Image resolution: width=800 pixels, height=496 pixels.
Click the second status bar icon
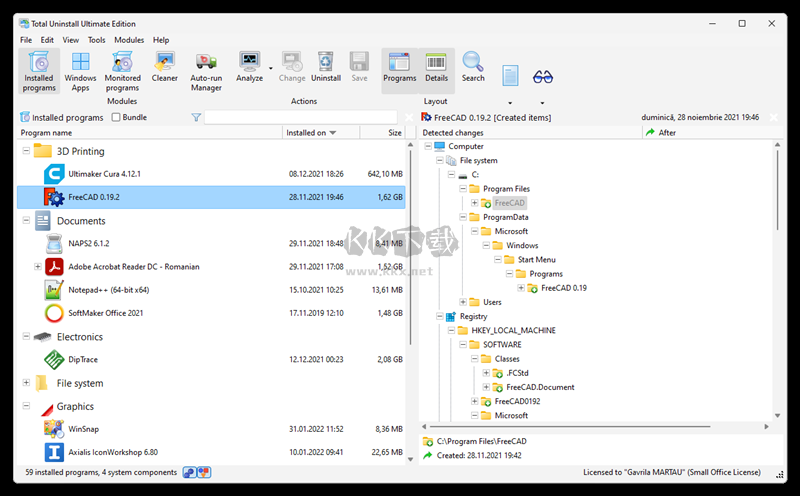point(204,473)
